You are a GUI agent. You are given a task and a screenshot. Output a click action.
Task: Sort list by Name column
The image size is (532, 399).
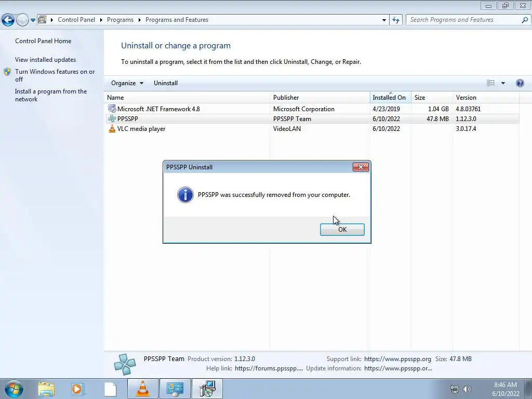pyautogui.click(x=187, y=97)
